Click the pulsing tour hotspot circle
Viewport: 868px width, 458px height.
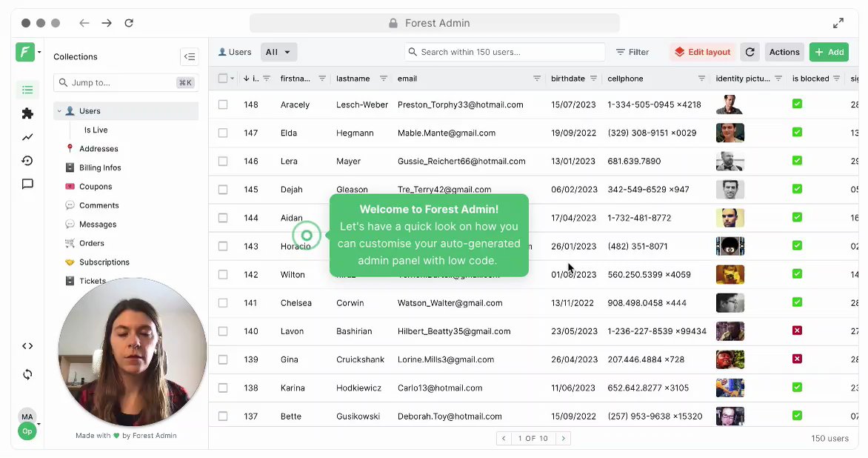tap(307, 236)
